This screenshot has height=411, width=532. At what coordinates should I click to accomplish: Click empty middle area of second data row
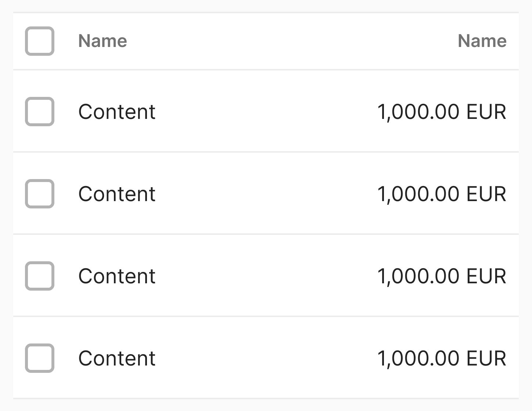tap(265, 194)
